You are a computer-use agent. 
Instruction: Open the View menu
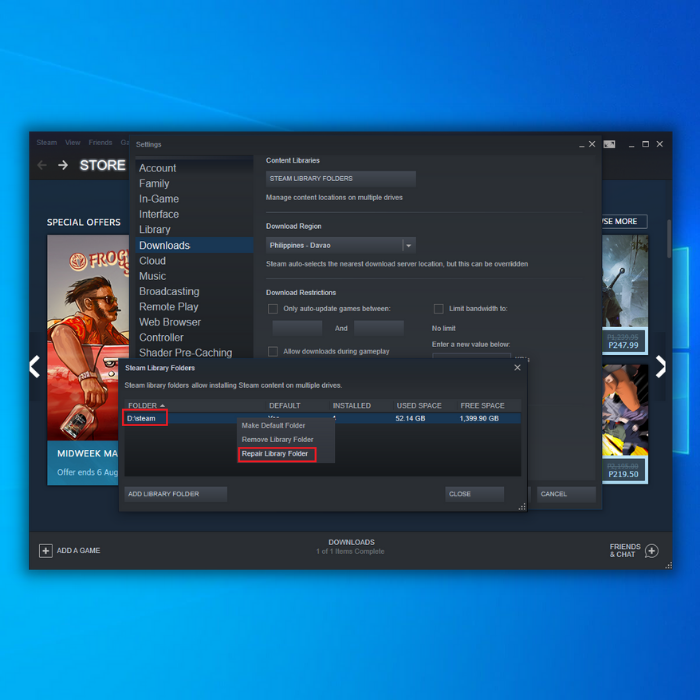73,142
